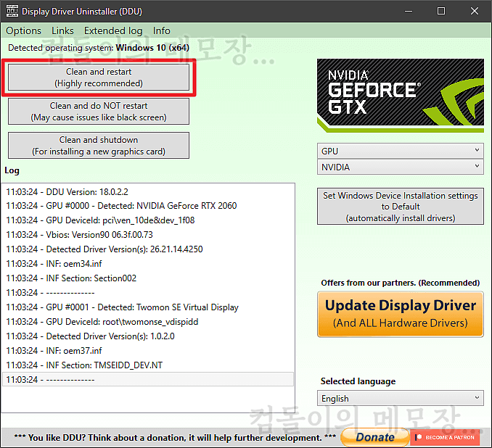Select log line Detected Driver Version(s): 26.21.14.4250
Image resolution: width=492 pixels, height=448 pixels.
[148, 249]
